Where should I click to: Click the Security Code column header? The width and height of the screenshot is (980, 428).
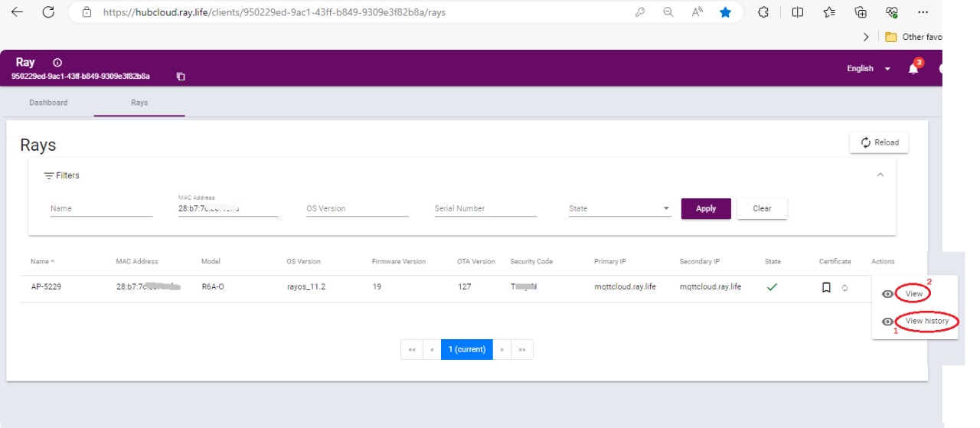point(531,262)
